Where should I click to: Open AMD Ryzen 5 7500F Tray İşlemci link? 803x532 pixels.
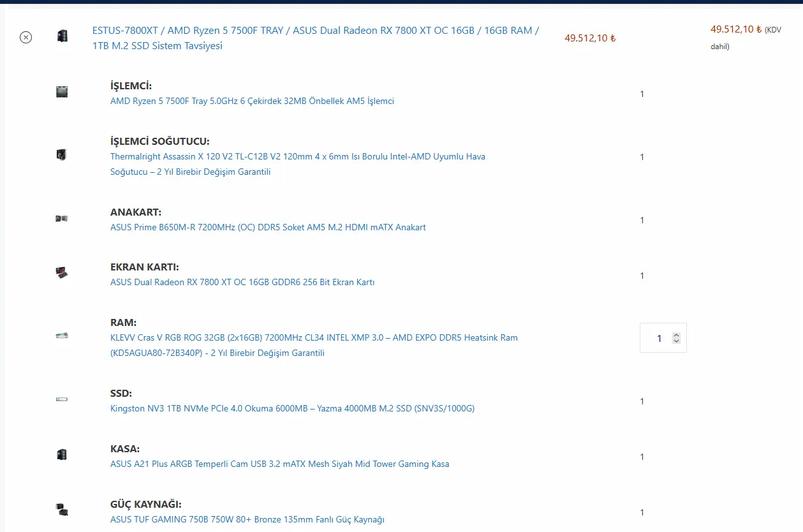click(x=252, y=101)
